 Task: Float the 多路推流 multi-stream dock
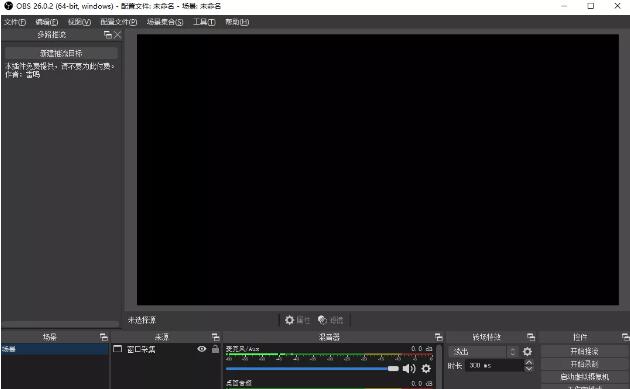click(108, 35)
